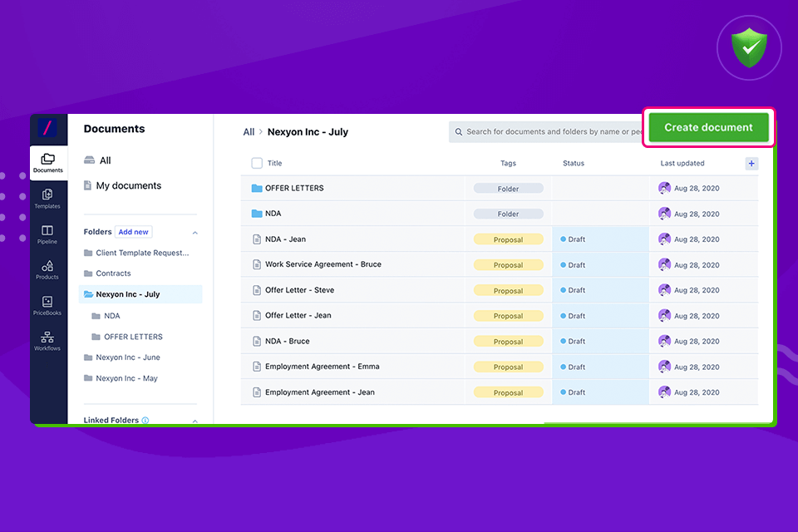Click the OFFER LETTERS folder icon in table
798x532 pixels.
257,189
